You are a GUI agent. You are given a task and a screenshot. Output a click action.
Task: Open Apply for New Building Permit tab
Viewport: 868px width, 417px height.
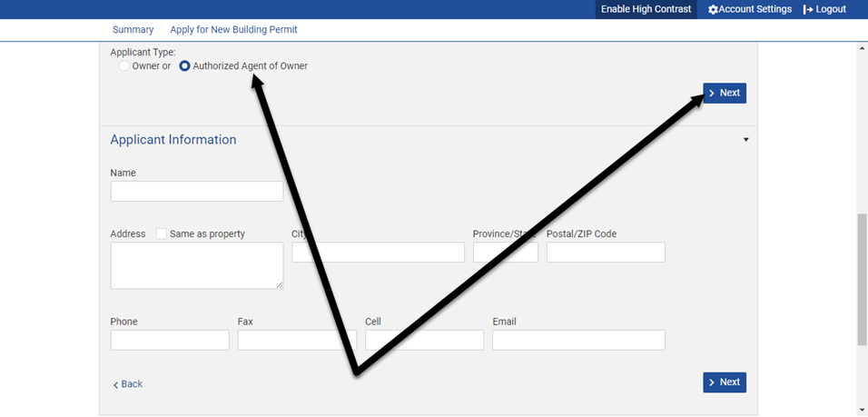233,30
